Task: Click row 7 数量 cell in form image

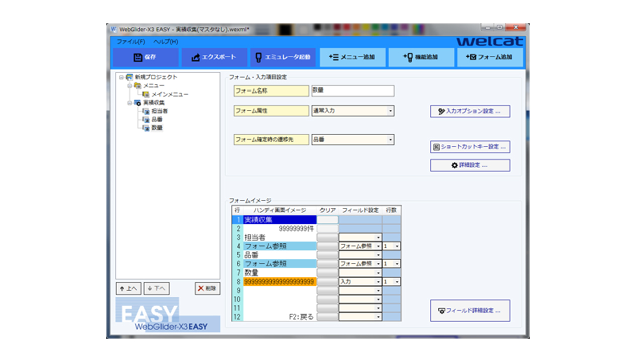Action: (280, 273)
